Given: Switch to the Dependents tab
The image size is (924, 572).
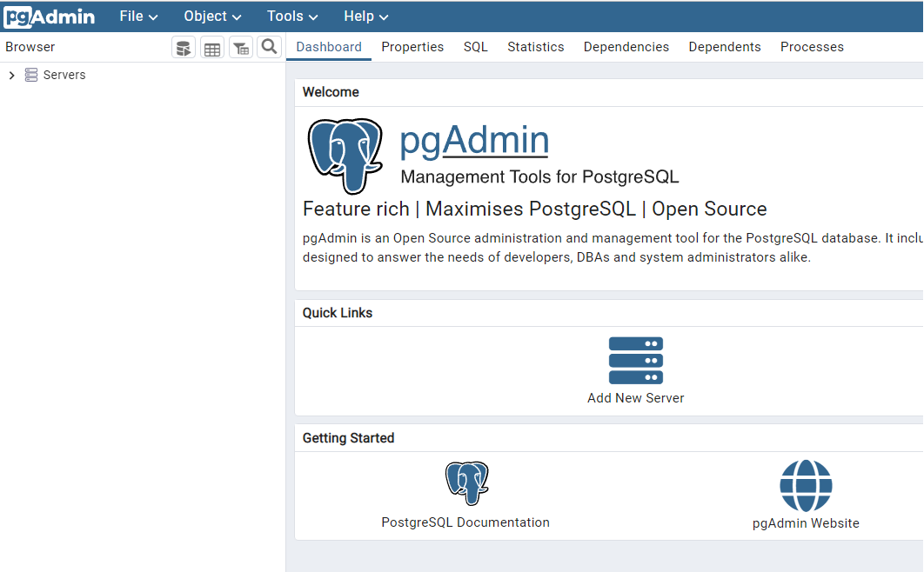Looking at the screenshot, I should click(x=725, y=47).
